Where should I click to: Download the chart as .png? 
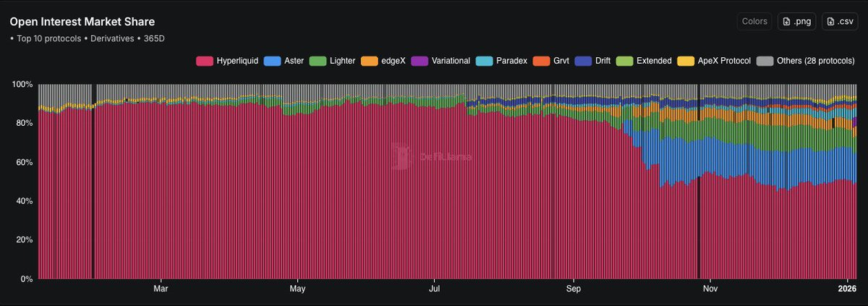pyautogui.click(x=796, y=22)
